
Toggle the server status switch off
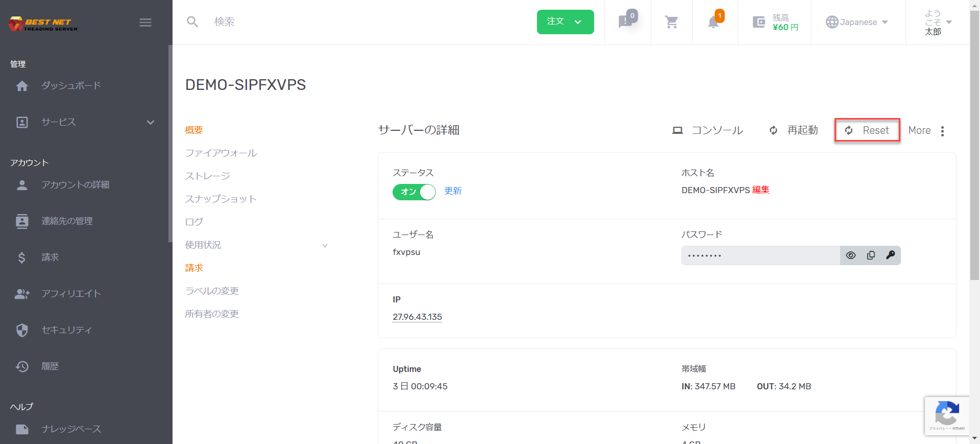coord(414,192)
